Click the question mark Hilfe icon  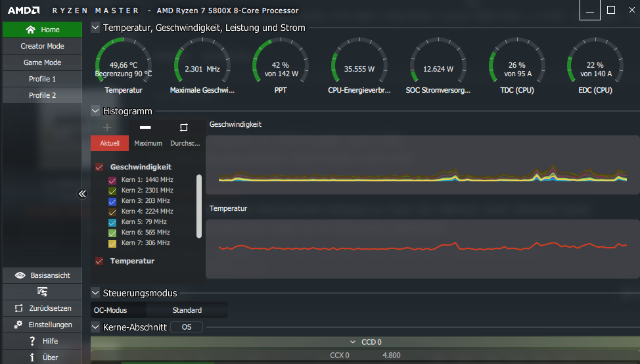coord(32,341)
